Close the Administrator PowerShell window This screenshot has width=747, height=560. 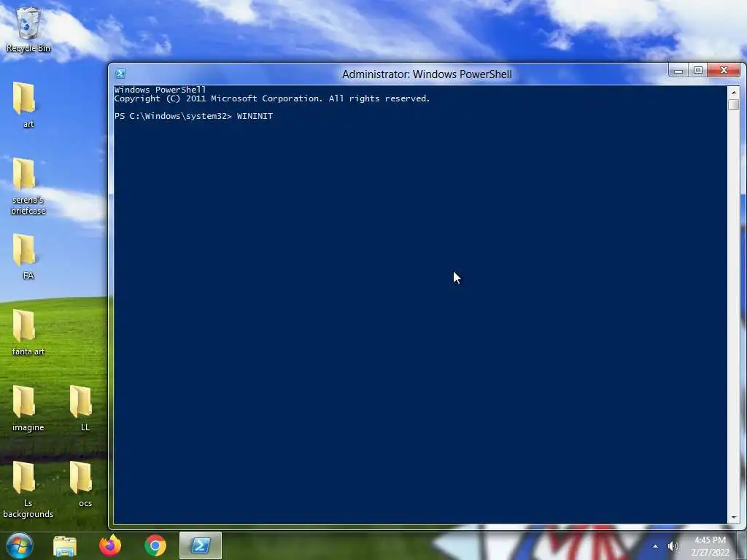[x=724, y=71]
